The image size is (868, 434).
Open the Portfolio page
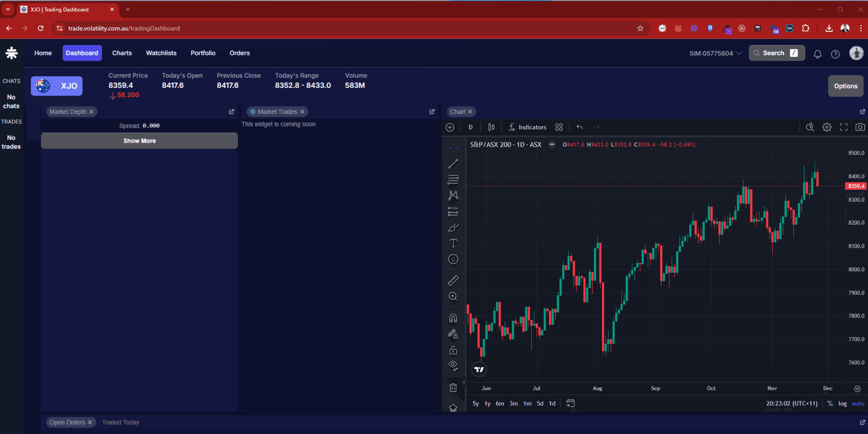203,53
